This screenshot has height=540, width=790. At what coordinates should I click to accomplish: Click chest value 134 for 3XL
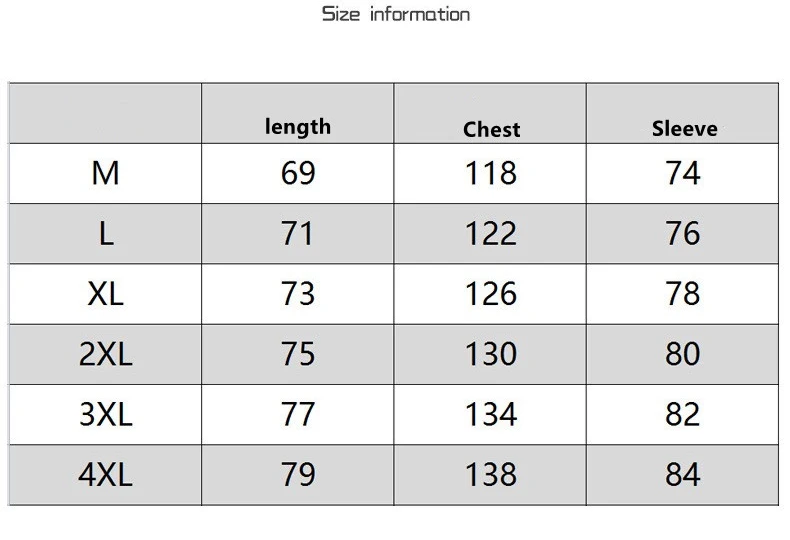pos(491,415)
